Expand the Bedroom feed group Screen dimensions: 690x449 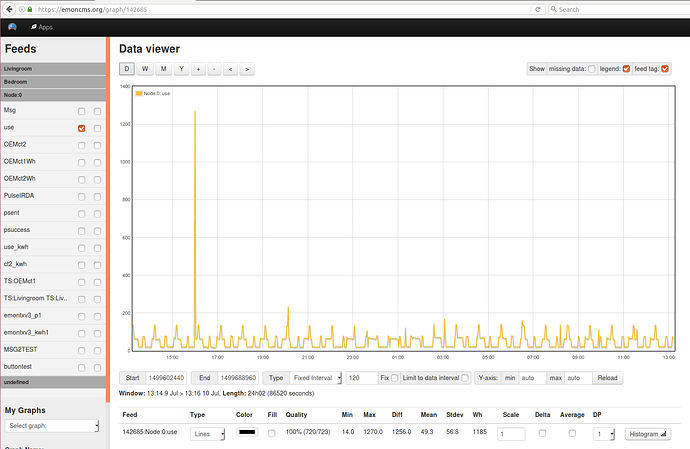[53, 82]
